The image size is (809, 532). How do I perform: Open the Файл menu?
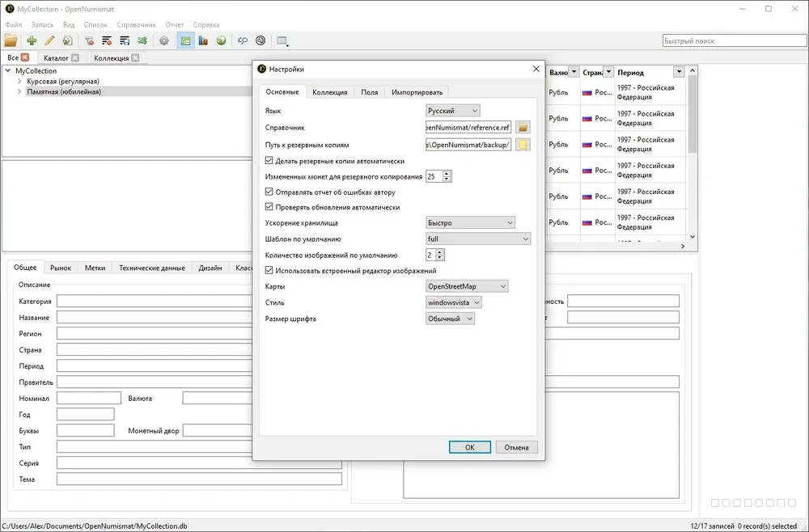[14, 25]
